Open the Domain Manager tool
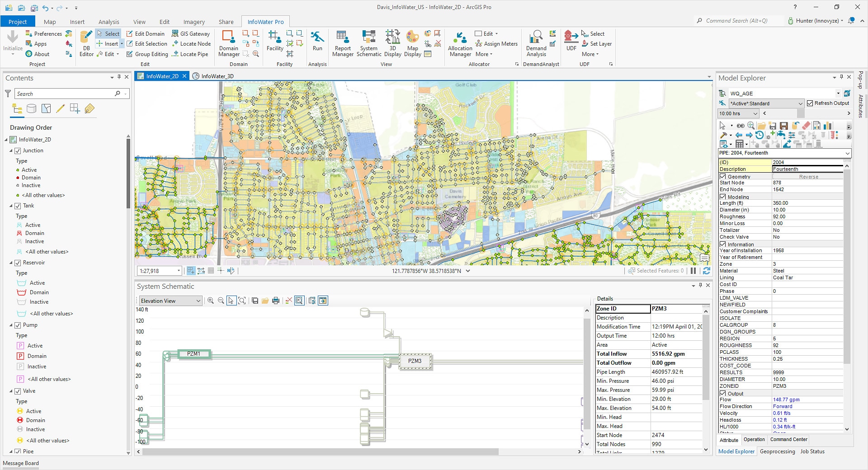The height and width of the screenshot is (470, 868). pos(229,44)
